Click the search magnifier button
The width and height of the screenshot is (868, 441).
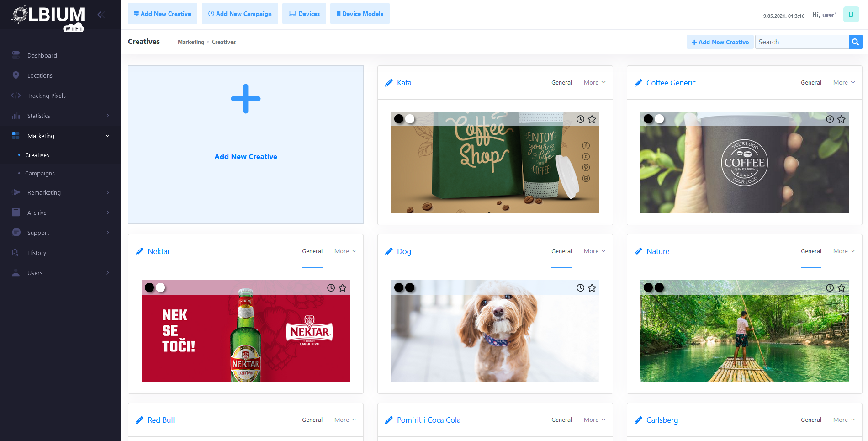click(x=855, y=42)
